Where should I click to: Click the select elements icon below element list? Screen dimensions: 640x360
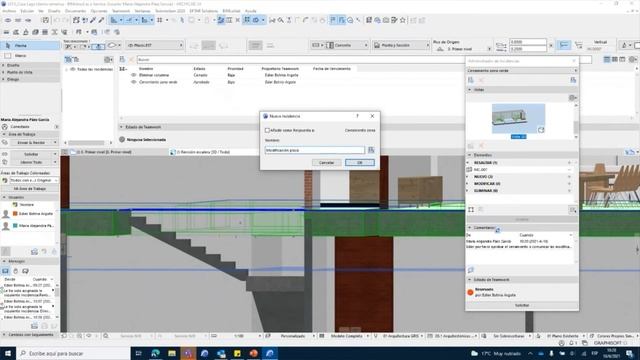tap(471, 209)
